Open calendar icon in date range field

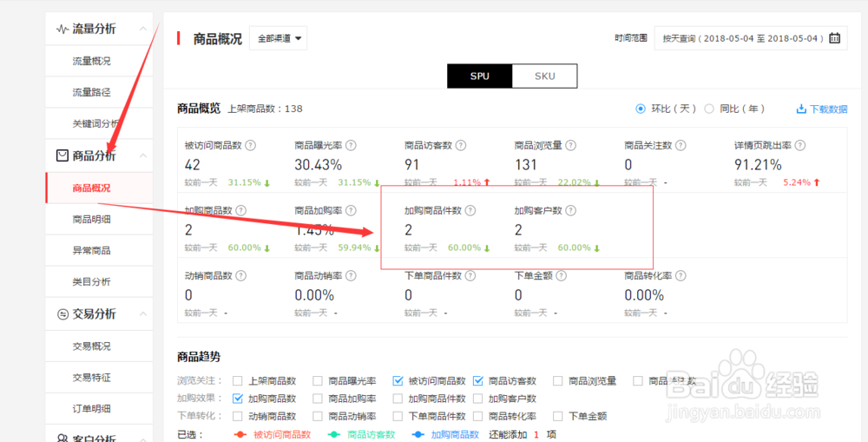point(834,38)
